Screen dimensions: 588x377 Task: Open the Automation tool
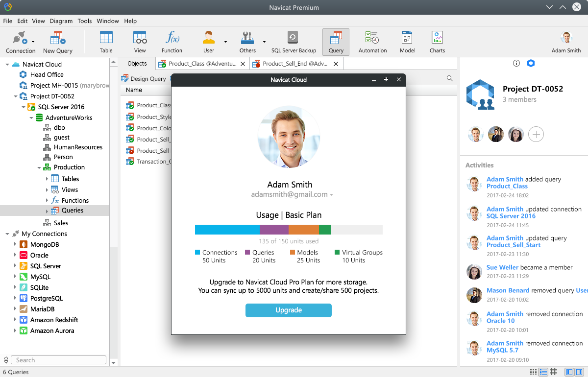372,42
